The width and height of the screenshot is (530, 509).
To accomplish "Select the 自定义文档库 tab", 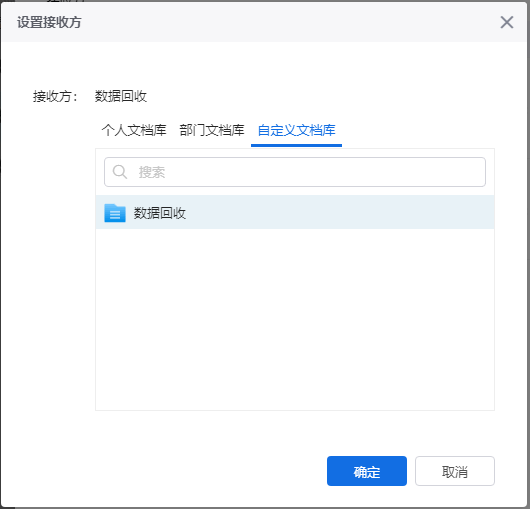I will click(296, 130).
